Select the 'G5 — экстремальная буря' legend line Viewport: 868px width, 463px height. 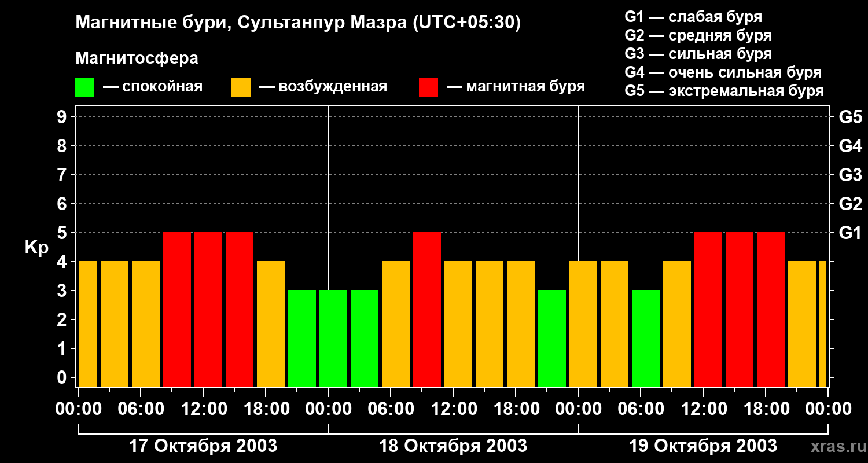(724, 91)
